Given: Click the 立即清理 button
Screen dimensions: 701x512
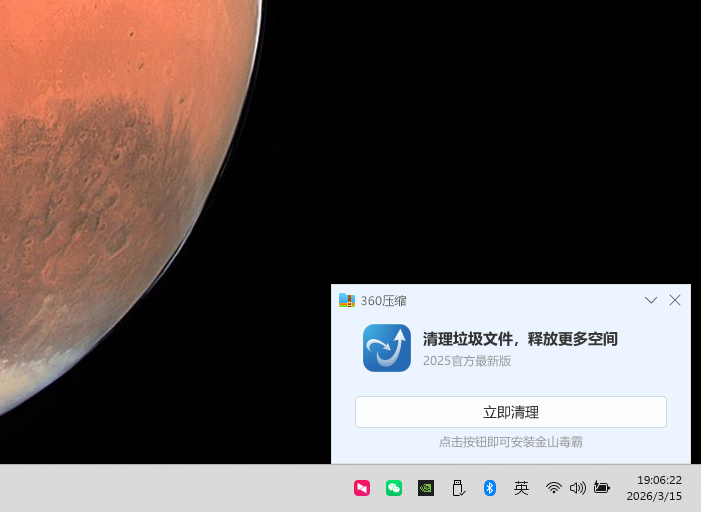Looking at the screenshot, I should 511,412.
